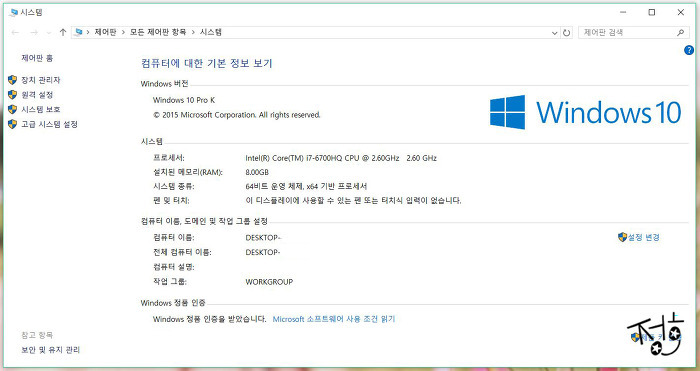Screen dimensions: 700x371
Task: Close the 시스템 window
Action: click(x=681, y=13)
